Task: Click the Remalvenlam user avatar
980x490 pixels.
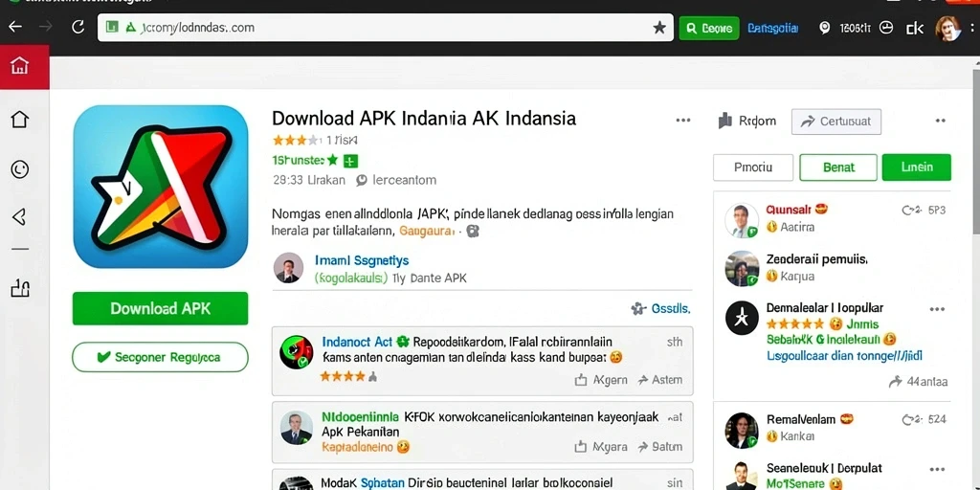Action: (x=742, y=430)
